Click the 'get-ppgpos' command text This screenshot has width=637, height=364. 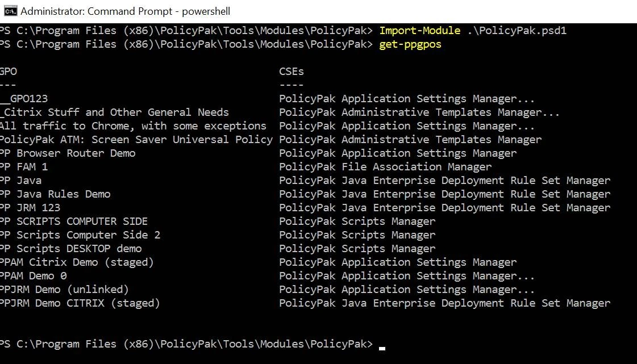pyautogui.click(x=410, y=44)
